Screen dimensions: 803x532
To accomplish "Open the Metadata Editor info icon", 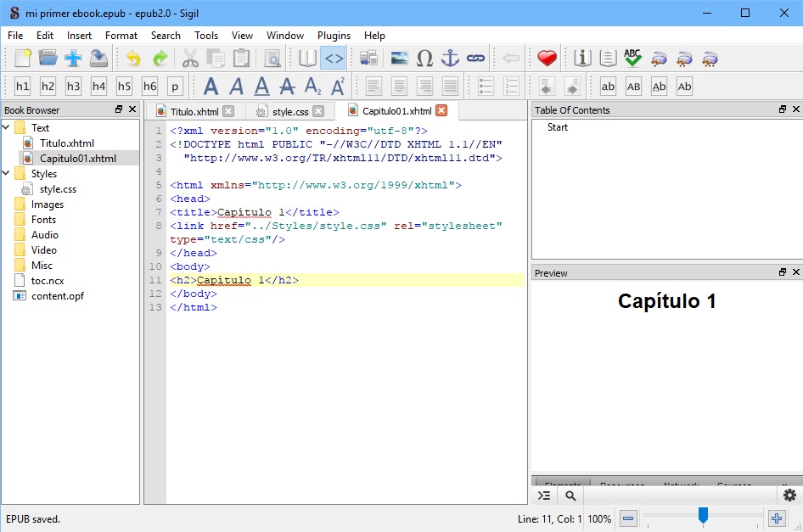I will [582, 59].
